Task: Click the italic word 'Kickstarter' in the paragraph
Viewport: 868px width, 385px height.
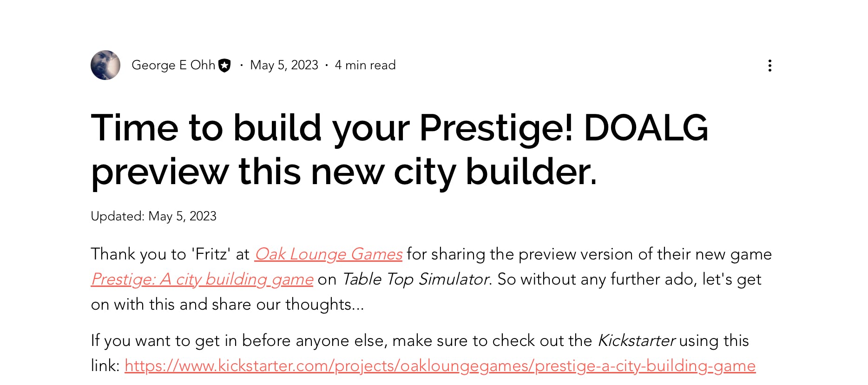Action: [636, 341]
